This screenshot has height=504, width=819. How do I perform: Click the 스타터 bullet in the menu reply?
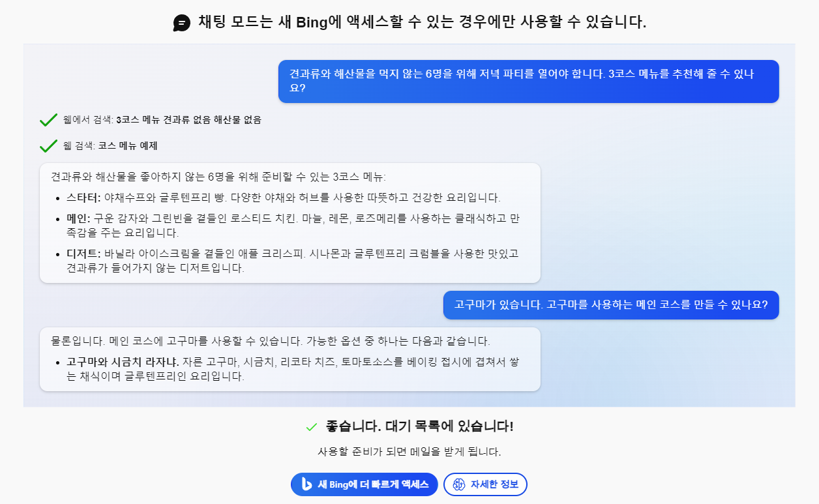tap(283, 198)
